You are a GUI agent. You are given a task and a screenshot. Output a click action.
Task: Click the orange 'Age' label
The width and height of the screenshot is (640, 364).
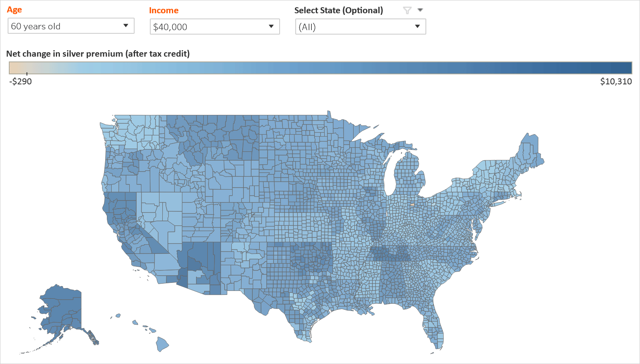[14, 10]
